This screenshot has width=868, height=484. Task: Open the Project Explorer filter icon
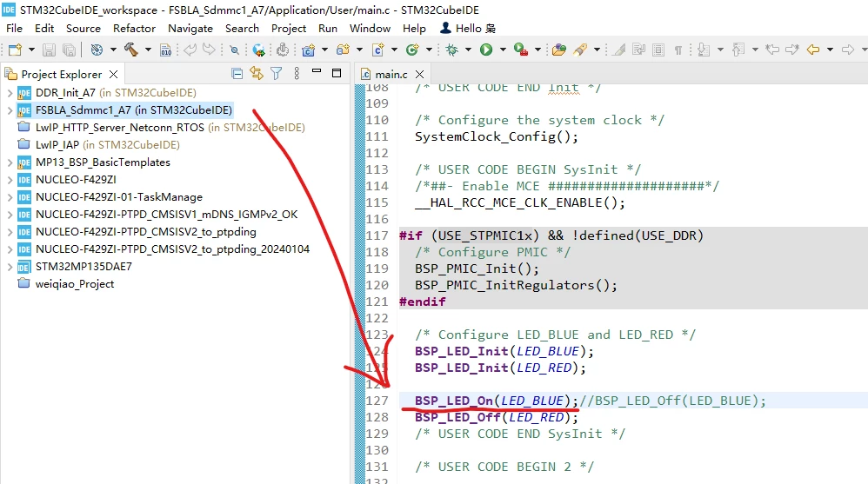tap(277, 73)
